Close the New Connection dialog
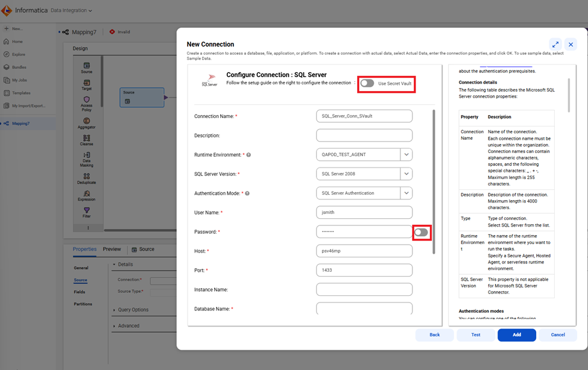 [571, 45]
